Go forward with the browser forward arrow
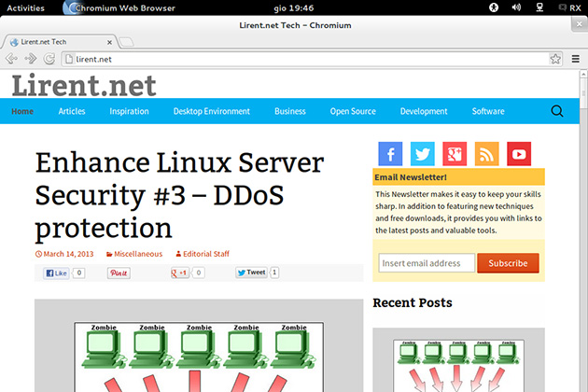This screenshot has height=392, width=588. point(31,59)
